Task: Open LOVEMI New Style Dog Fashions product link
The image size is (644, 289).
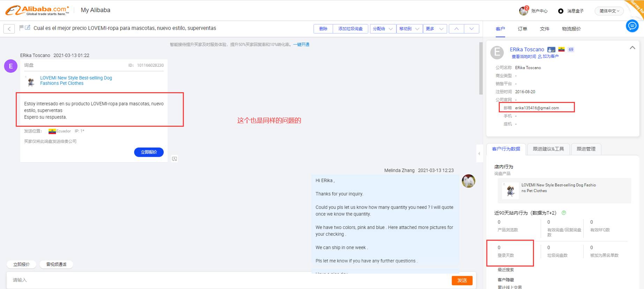Action: pyautogui.click(x=76, y=81)
